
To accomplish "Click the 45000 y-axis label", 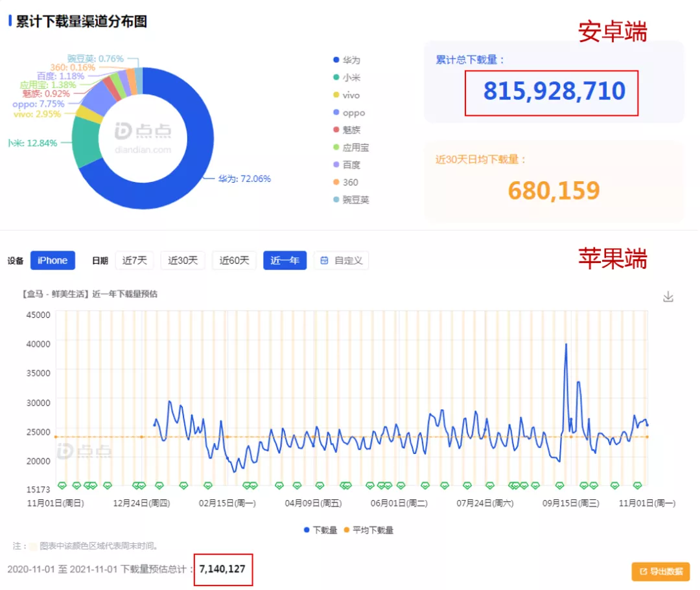I will (x=38, y=315).
